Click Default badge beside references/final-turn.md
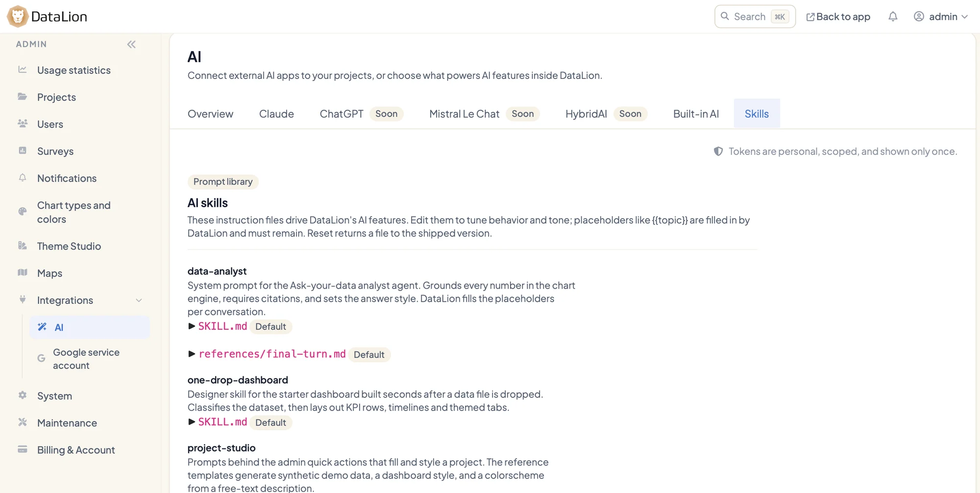The width and height of the screenshot is (980, 493). [369, 355]
